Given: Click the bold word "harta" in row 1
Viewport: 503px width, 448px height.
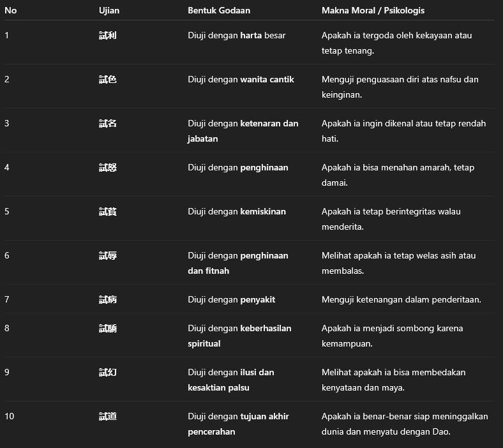Looking at the screenshot, I should (x=251, y=36).
